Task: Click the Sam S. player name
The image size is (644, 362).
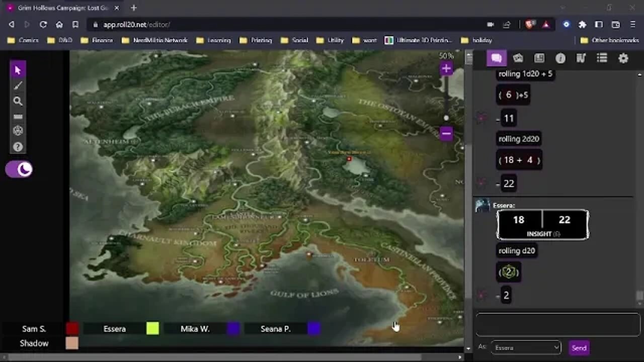Action: pos(34,329)
